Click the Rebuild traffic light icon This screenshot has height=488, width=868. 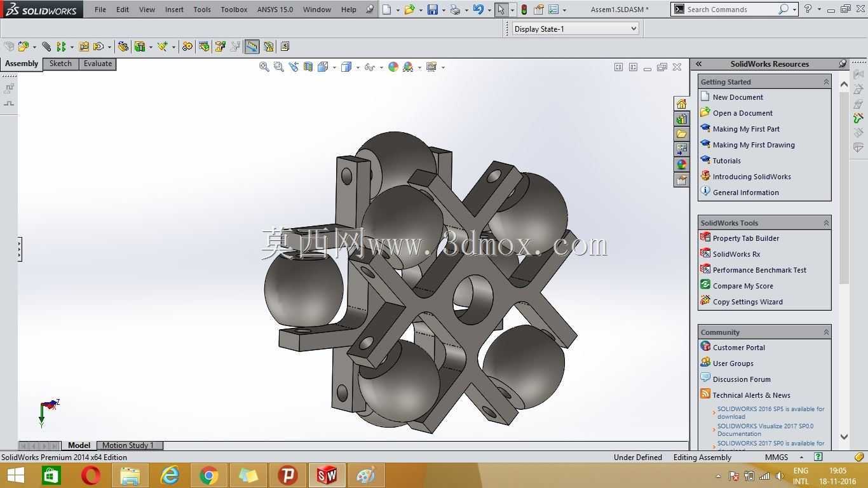pyautogui.click(x=524, y=10)
